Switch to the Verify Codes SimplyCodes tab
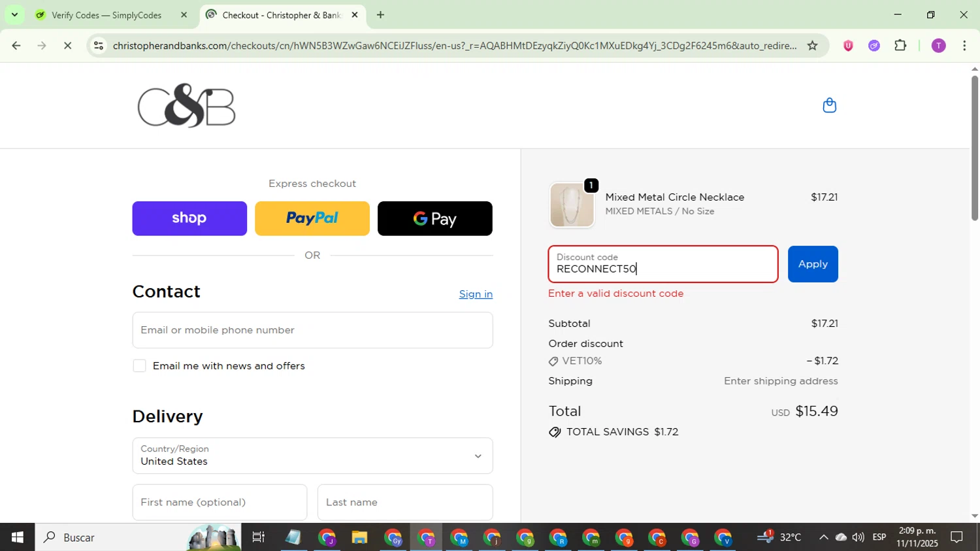Screen dimensions: 980x551 click(112, 15)
